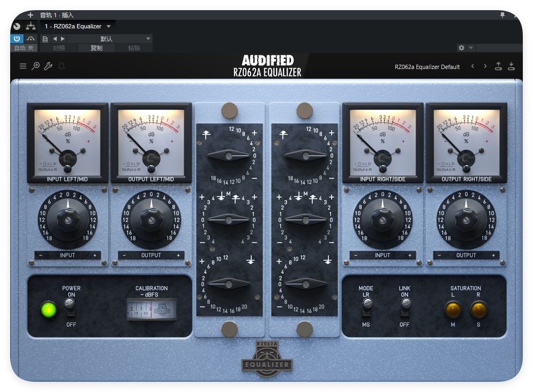Click right channel low shelf EQ knob
This screenshot has height=392, width=533.
click(306, 283)
